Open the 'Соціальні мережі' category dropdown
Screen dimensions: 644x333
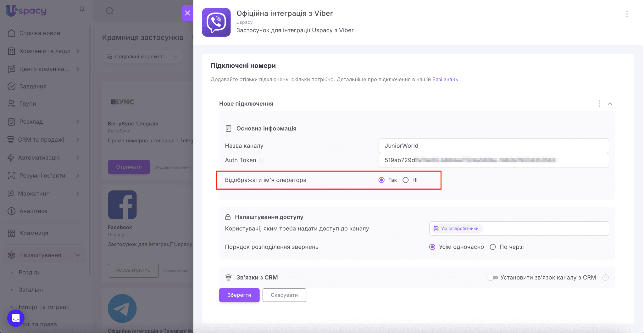(x=142, y=57)
